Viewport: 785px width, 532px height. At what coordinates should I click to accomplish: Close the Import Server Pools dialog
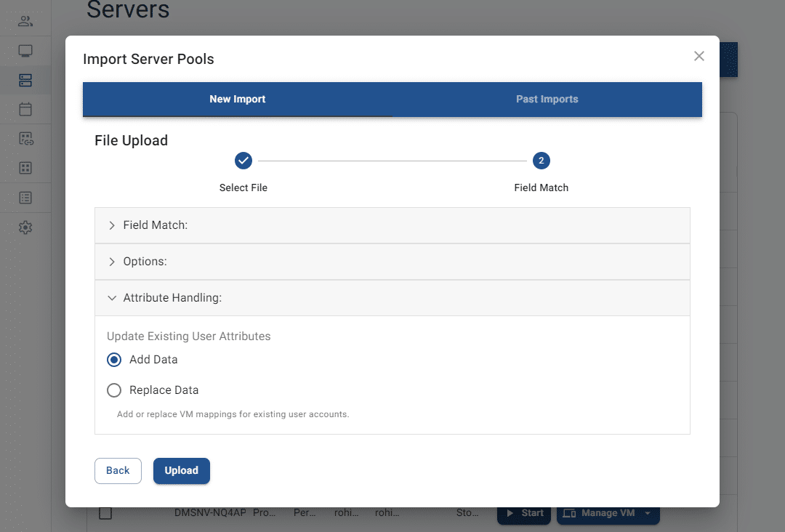[699, 56]
